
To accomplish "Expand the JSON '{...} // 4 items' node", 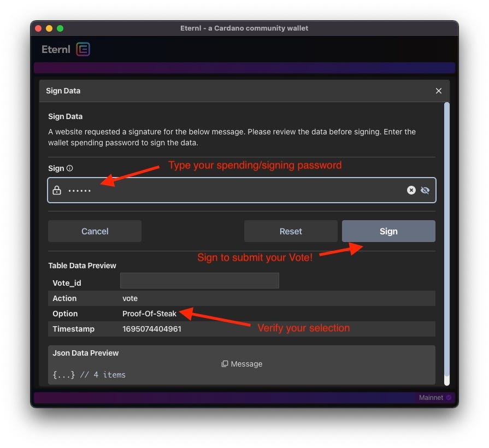I will coord(89,375).
